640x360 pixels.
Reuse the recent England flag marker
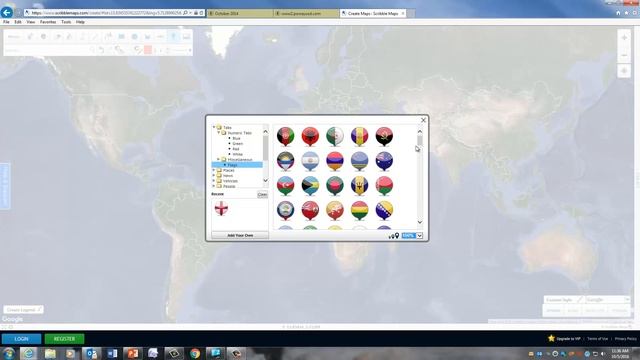[221, 208]
